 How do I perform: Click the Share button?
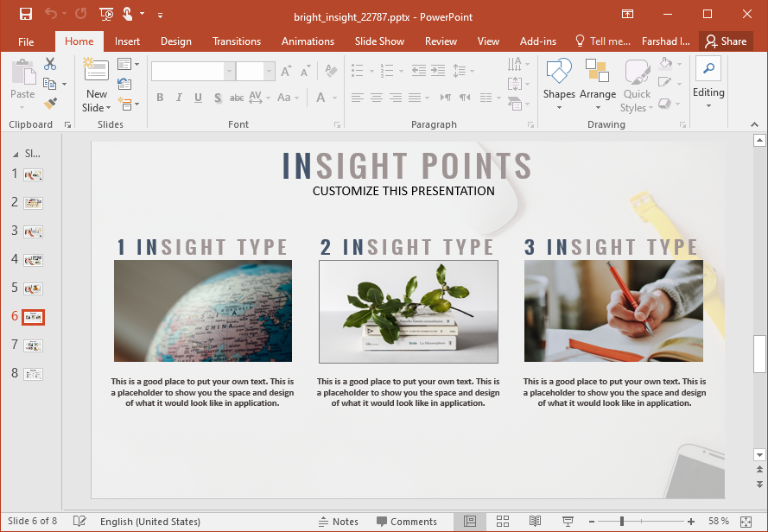coord(725,41)
